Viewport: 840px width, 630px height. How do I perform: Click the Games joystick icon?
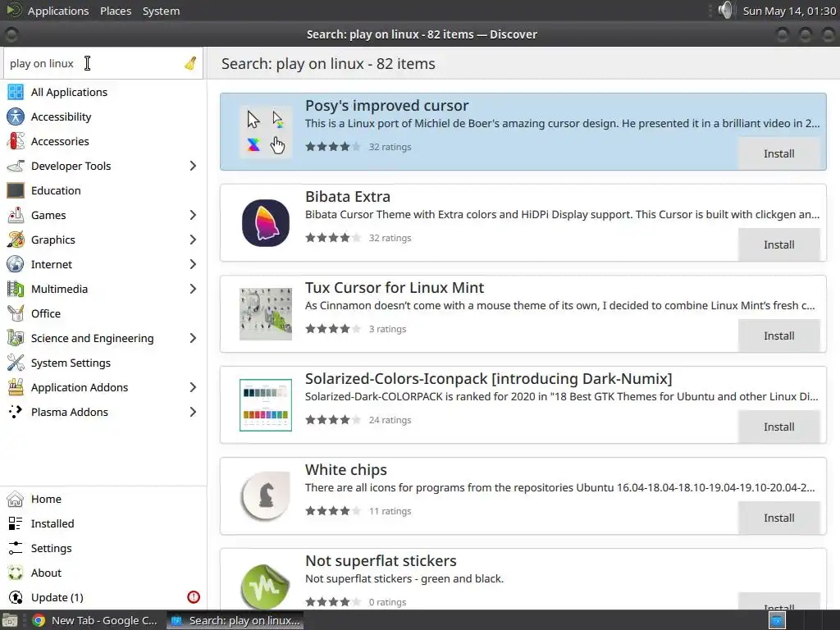pyautogui.click(x=16, y=216)
